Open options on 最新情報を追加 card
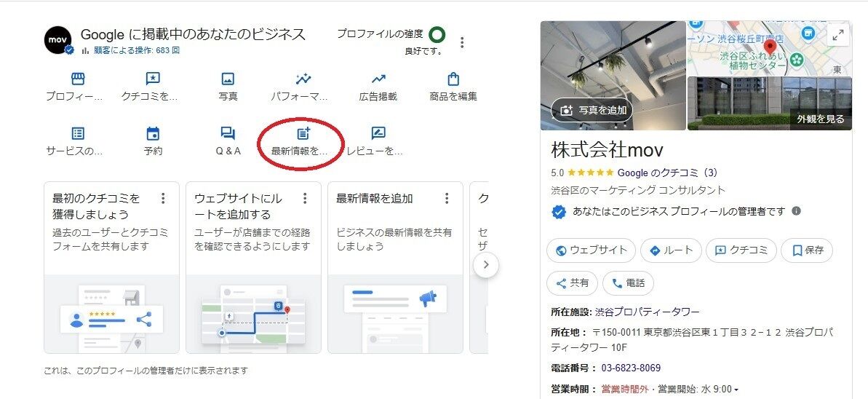The height and width of the screenshot is (399, 868). pyautogui.click(x=447, y=198)
